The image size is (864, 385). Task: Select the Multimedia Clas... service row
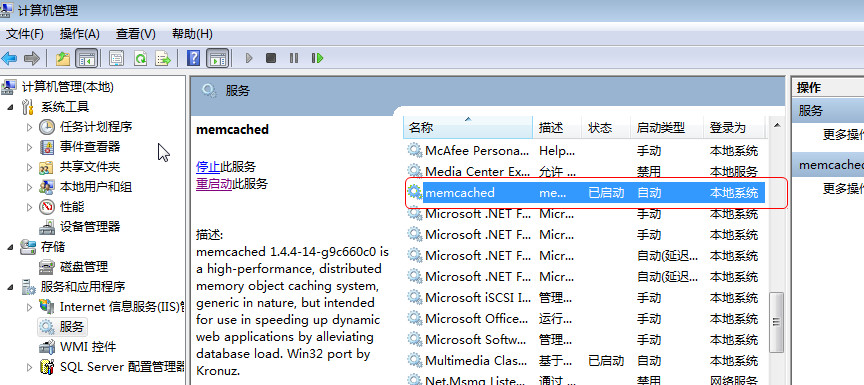click(586, 361)
